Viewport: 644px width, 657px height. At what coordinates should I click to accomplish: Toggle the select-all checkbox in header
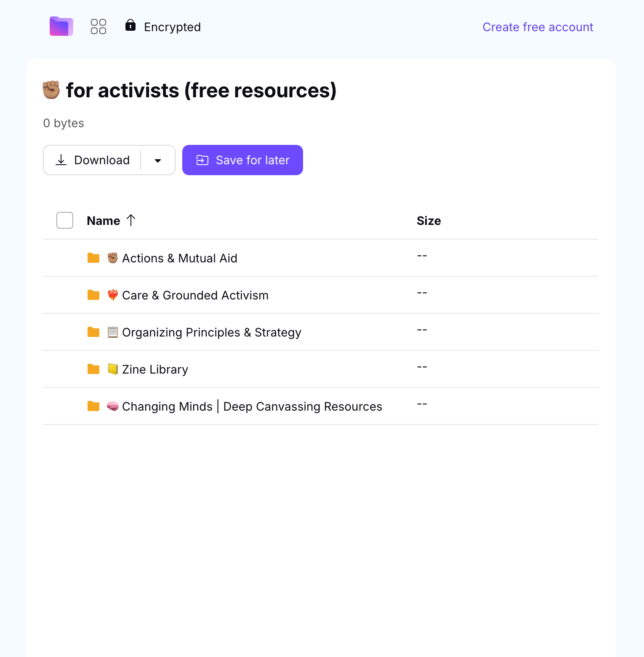pyautogui.click(x=65, y=220)
